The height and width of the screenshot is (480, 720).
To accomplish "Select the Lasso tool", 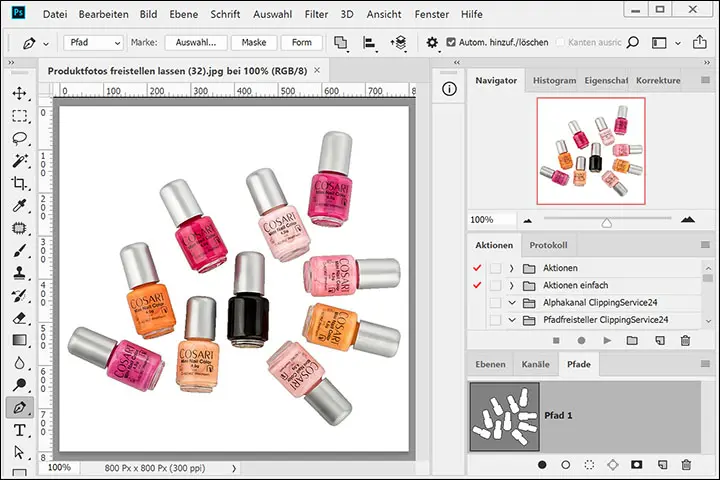I will pos(19,138).
